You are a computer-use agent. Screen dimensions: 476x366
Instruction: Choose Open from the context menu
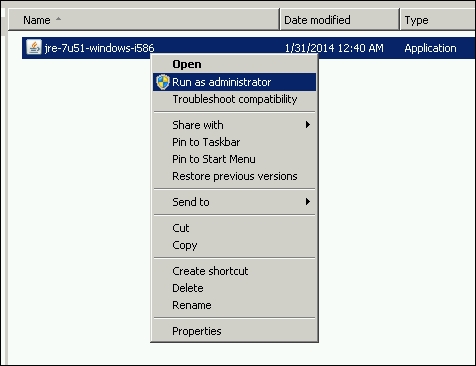point(234,64)
